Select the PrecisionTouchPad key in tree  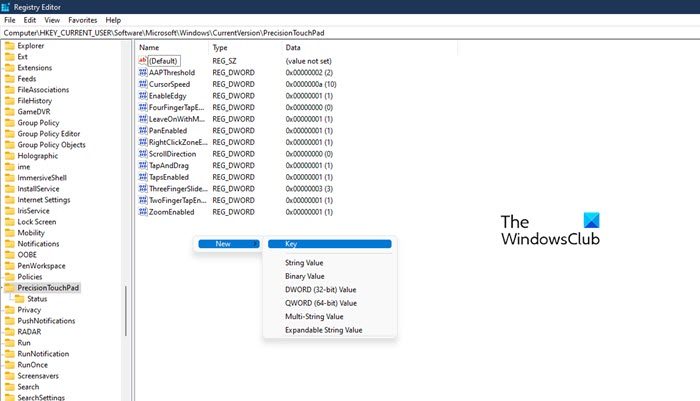pos(48,288)
